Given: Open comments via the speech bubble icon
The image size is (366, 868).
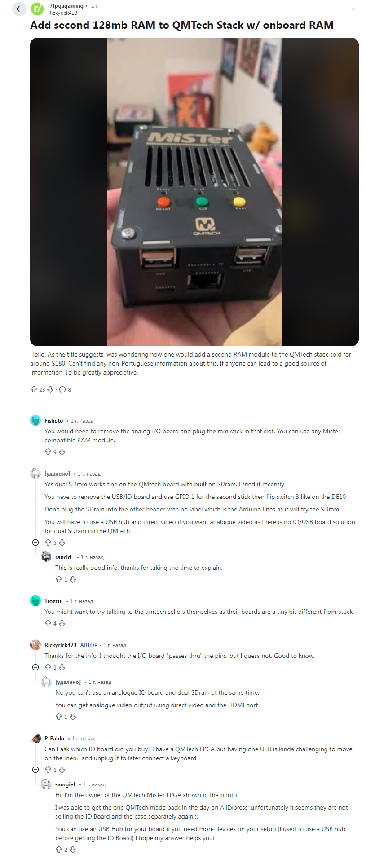Looking at the screenshot, I should click(x=62, y=389).
